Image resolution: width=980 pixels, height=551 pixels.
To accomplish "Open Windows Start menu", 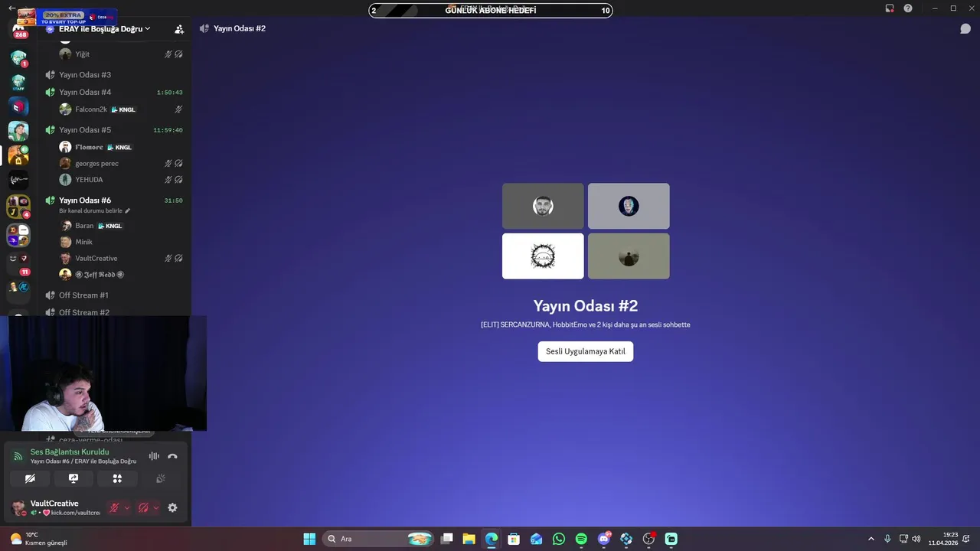I will 309,539.
